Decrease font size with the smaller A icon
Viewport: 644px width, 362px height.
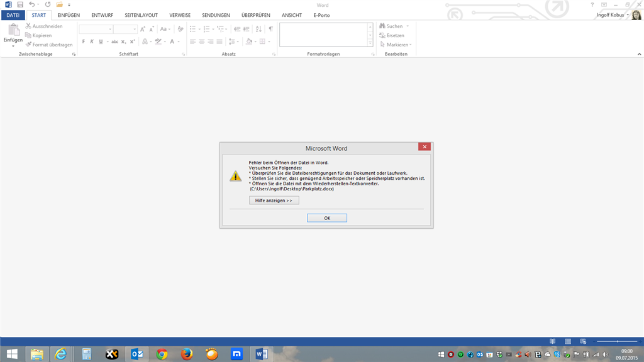pos(152,29)
